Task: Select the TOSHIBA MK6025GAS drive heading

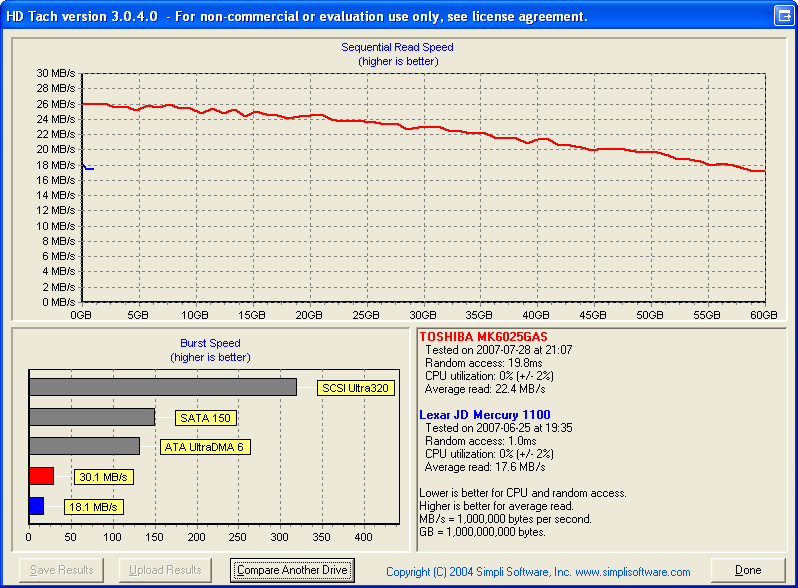Action: pos(483,337)
